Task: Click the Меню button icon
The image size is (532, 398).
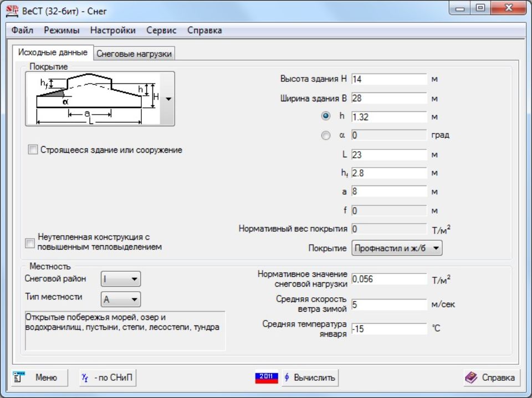Action: pos(18,378)
